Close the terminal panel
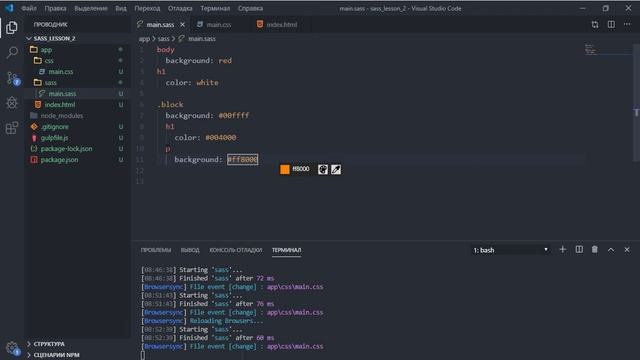The width and height of the screenshot is (640, 360). click(627, 249)
